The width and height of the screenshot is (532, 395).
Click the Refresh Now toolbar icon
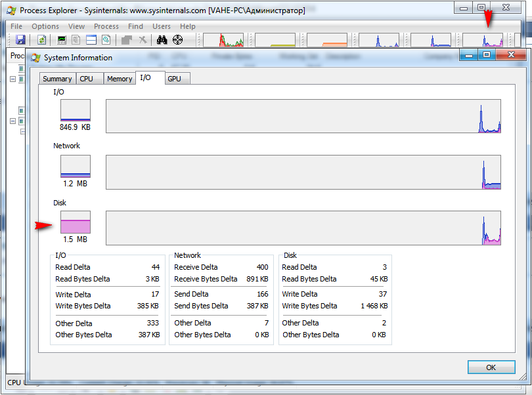(41, 40)
